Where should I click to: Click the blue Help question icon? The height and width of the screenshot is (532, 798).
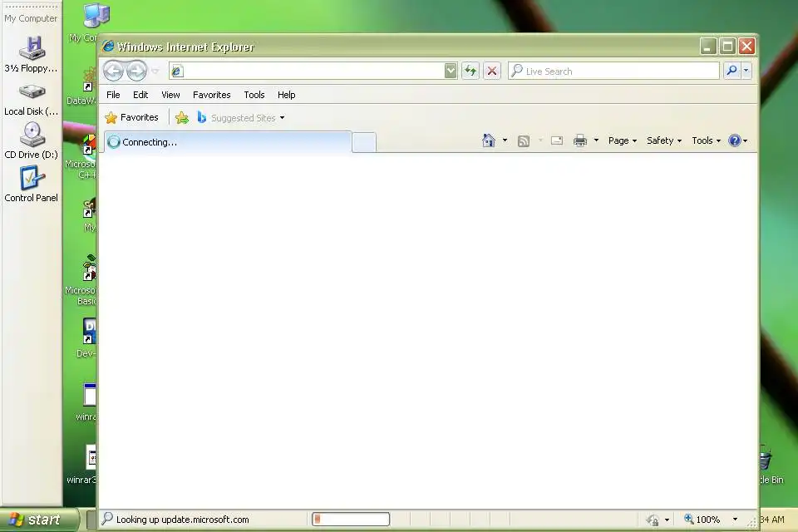coord(734,140)
